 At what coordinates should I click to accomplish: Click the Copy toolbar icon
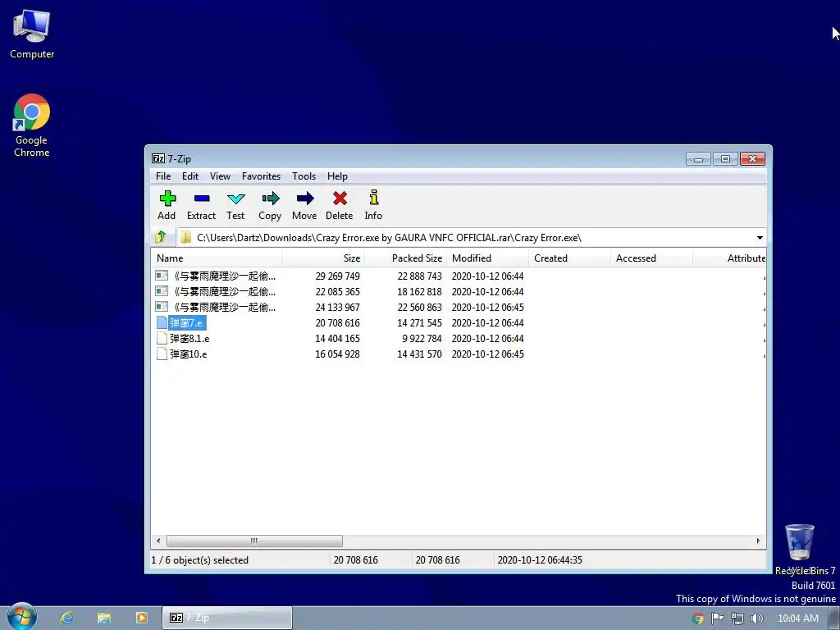pos(271,199)
